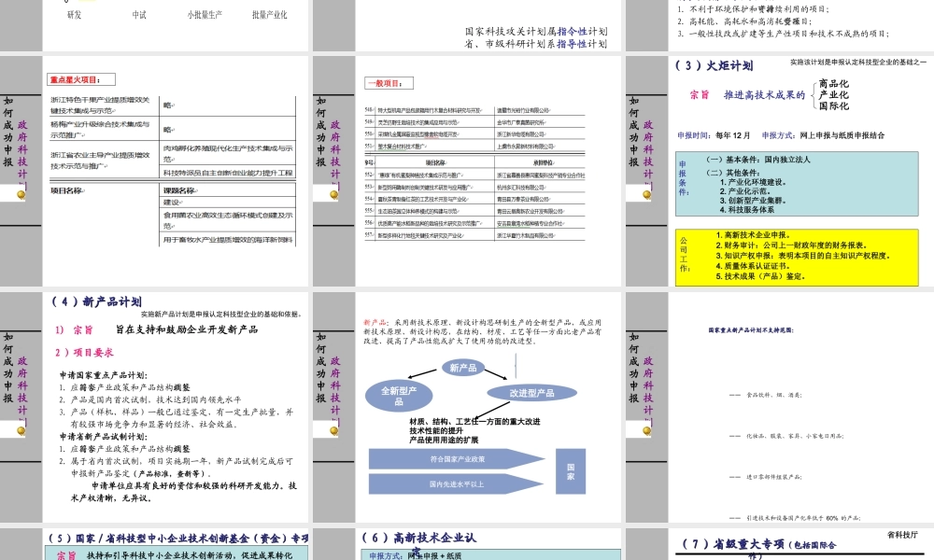The image size is (934, 560).
Task: Click the yellow 公司工作 box
Action: click(x=797, y=257)
